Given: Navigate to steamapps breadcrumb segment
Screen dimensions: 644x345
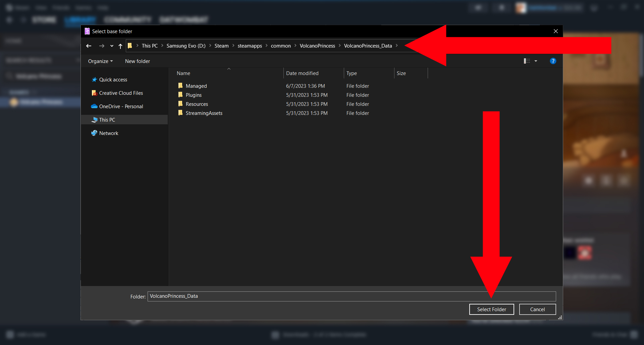Looking at the screenshot, I should pyautogui.click(x=250, y=46).
